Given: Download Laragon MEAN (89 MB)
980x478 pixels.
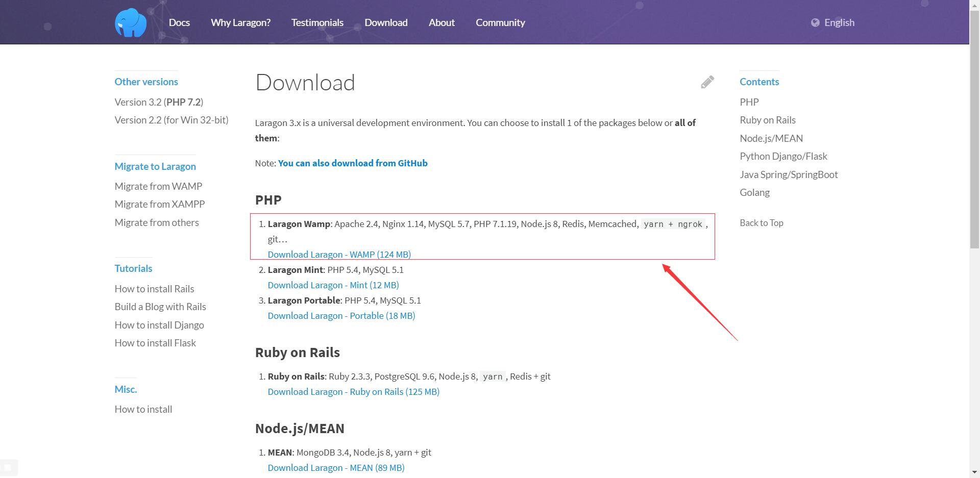Looking at the screenshot, I should pyautogui.click(x=336, y=468).
